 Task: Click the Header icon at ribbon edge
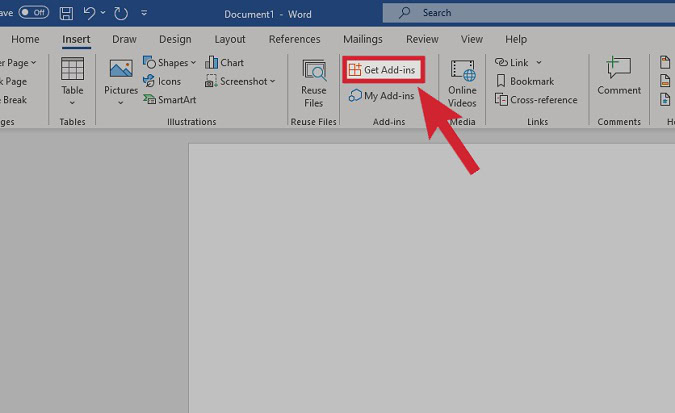(x=665, y=62)
